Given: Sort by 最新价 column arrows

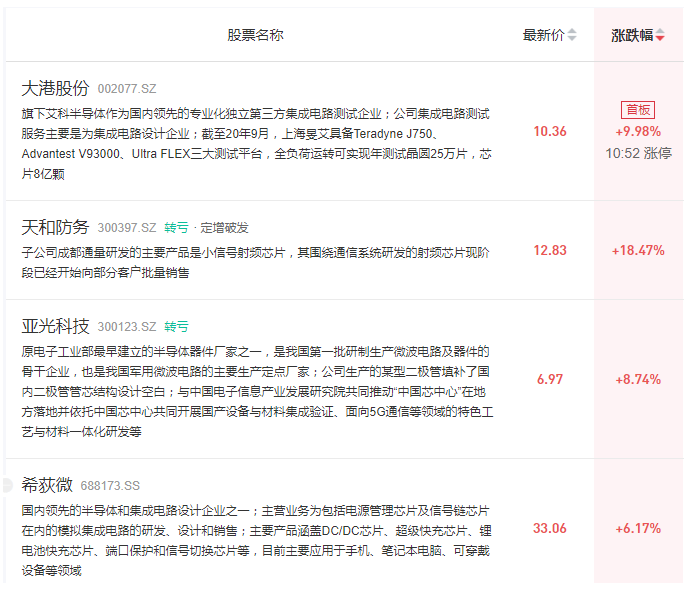Looking at the screenshot, I should coord(572,35).
